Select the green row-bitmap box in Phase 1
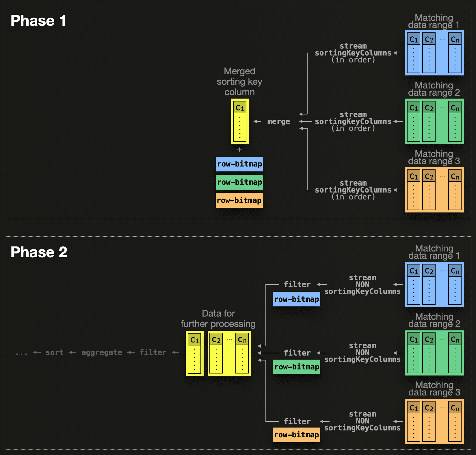476x455 pixels. click(x=239, y=182)
